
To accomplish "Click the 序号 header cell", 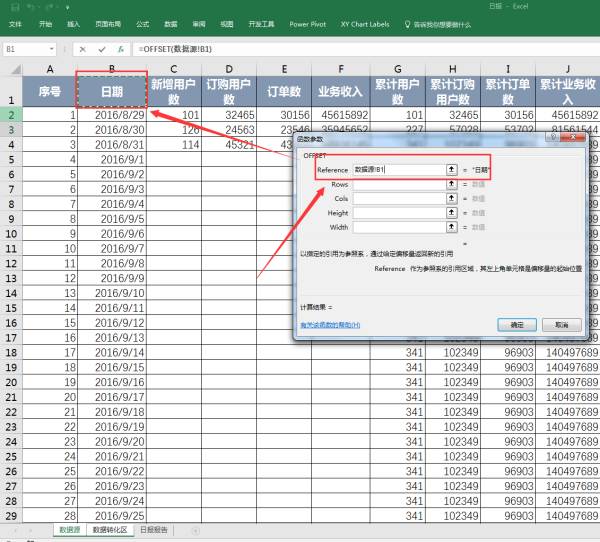I will [x=50, y=91].
